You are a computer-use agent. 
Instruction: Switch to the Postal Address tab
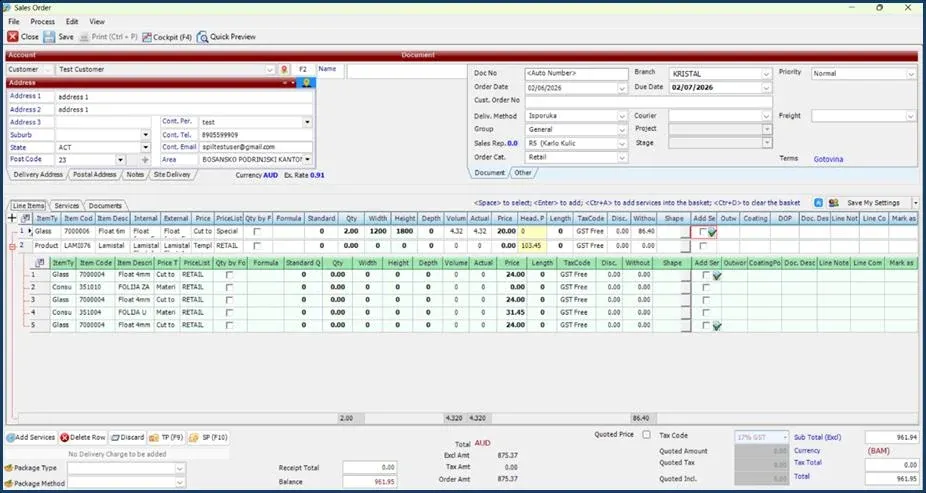tap(94, 175)
